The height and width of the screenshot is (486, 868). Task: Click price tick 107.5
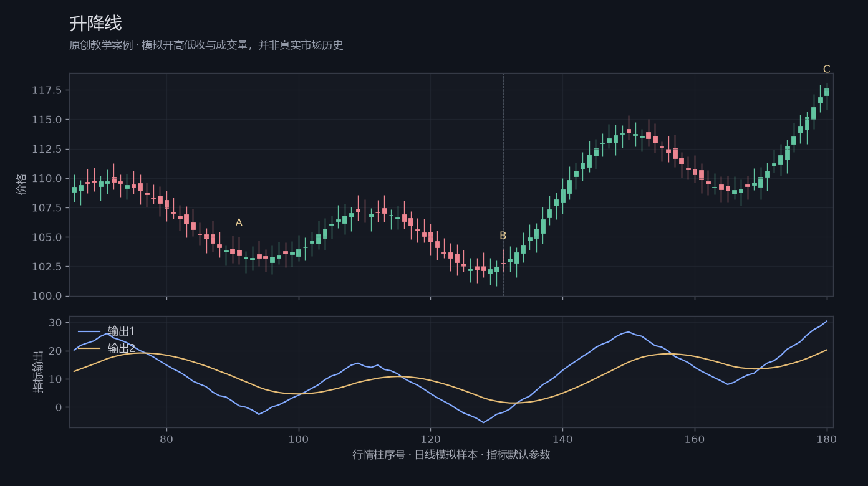tap(47, 207)
